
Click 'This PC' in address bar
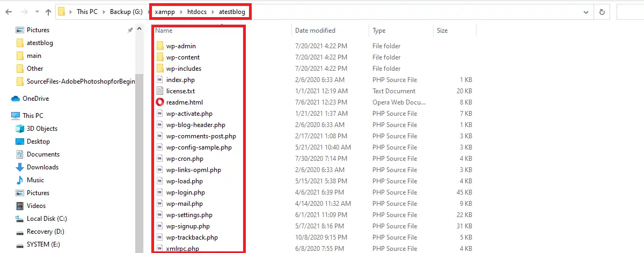(88, 12)
